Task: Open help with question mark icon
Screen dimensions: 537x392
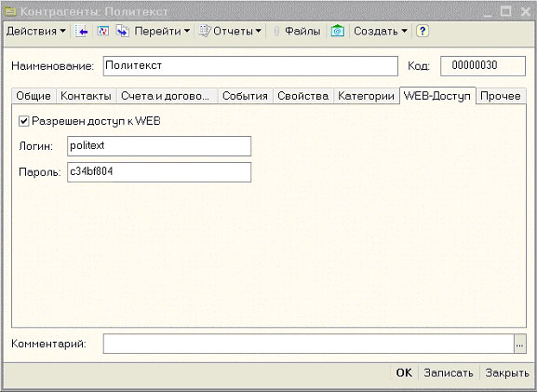Action: pyautogui.click(x=423, y=31)
